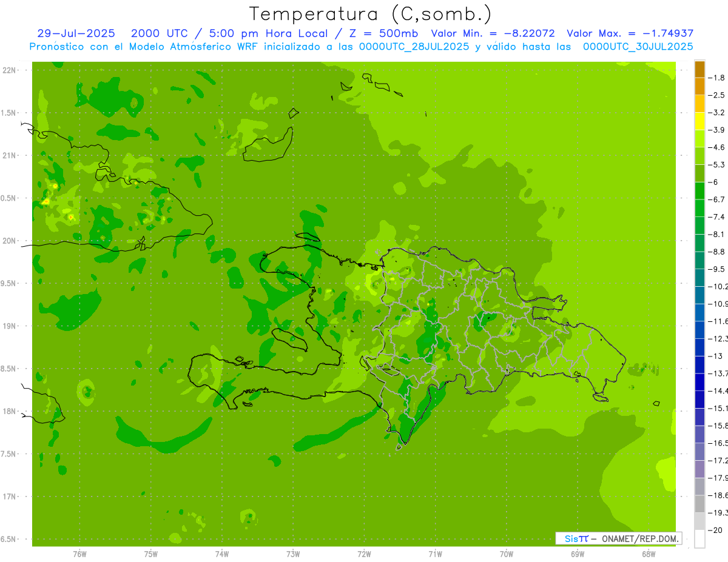Pick the orange swatch between -1.8 and -2.5
The width and height of the screenshot is (728, 562).
pyautogui.click(x=699, y=86)
